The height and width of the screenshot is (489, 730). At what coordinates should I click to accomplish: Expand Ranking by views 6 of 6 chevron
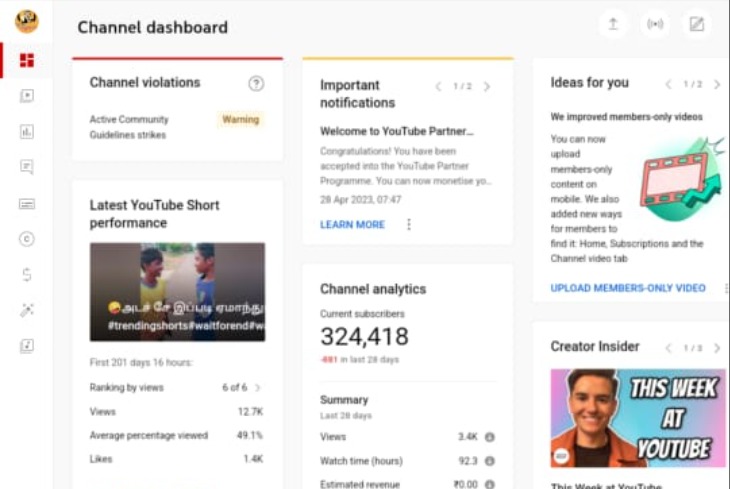click(258, 387)
